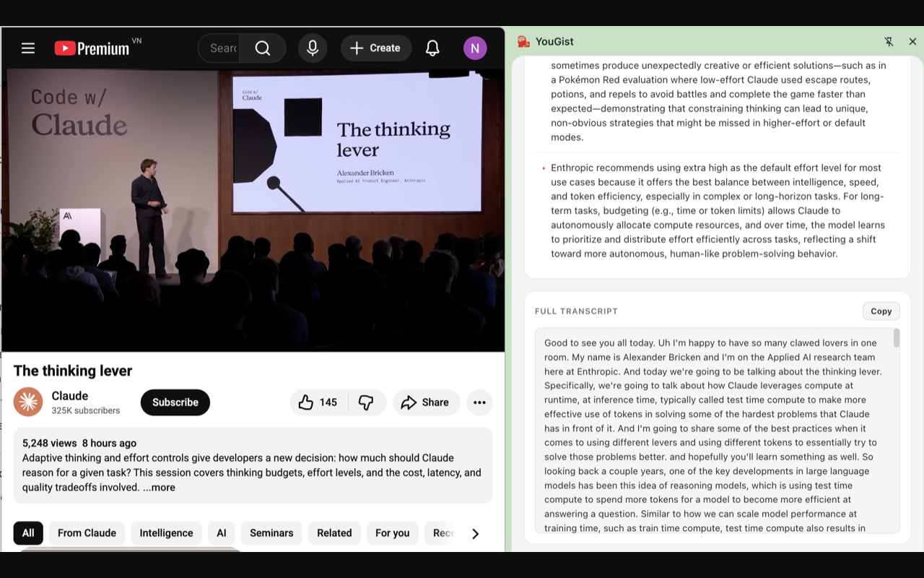Open notifications bell
This screenshot has height=578, width=924.
(x=432, y=48)
